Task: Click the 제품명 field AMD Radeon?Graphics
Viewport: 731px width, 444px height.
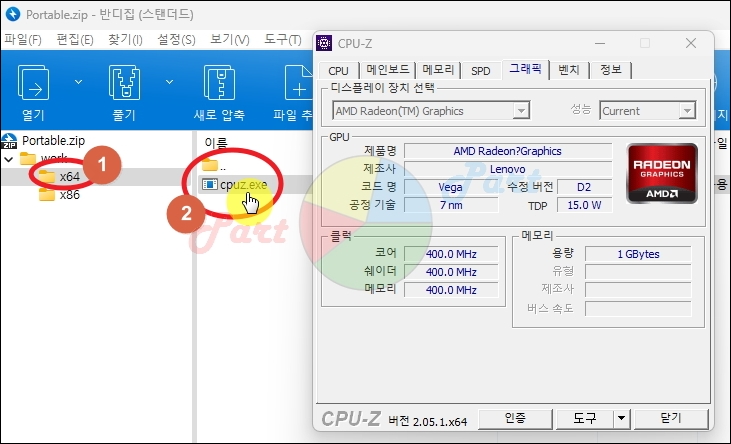Action: pos(508,151)
